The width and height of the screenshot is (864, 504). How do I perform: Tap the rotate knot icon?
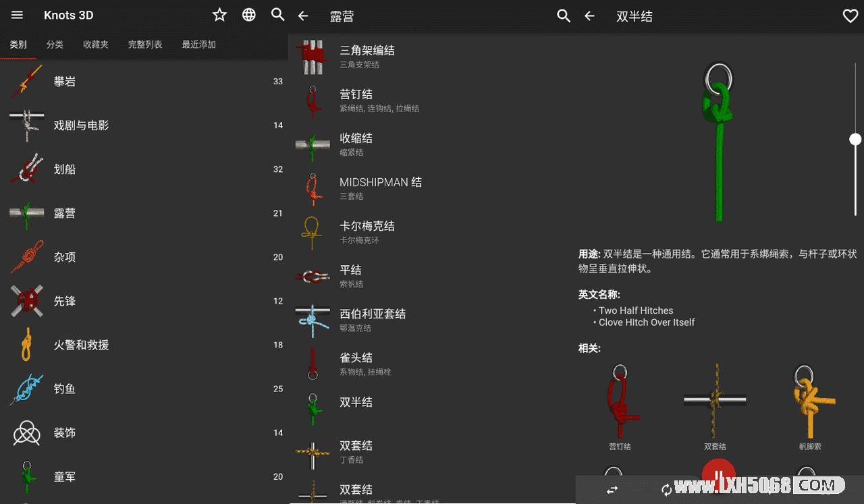point(666,490)
